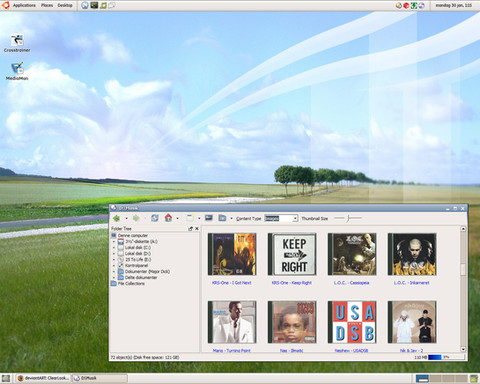Click the thumbnail pane scroll-down arrow
Image resolution: width=480 pixels, height=384 pixels.
(463, 349)
